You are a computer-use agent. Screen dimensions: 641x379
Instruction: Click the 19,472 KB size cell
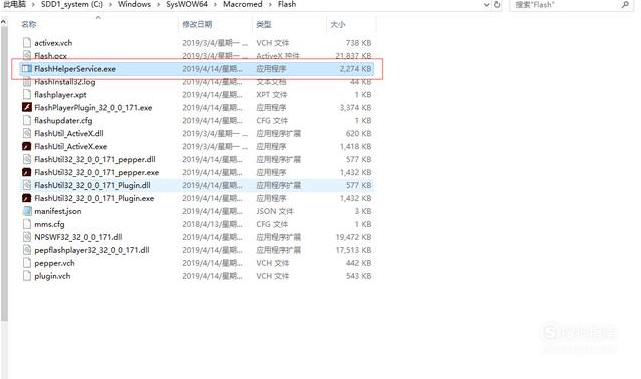click(x=353, y=237)
